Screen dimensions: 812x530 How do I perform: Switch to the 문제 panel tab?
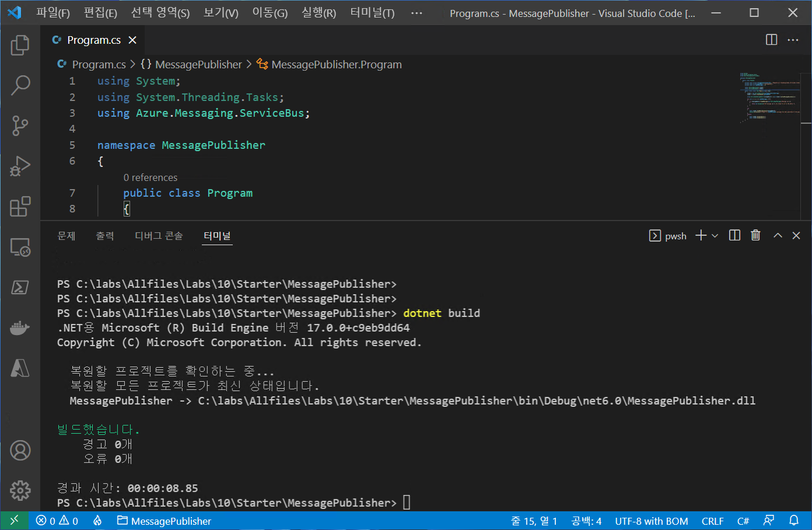[66, 236]
